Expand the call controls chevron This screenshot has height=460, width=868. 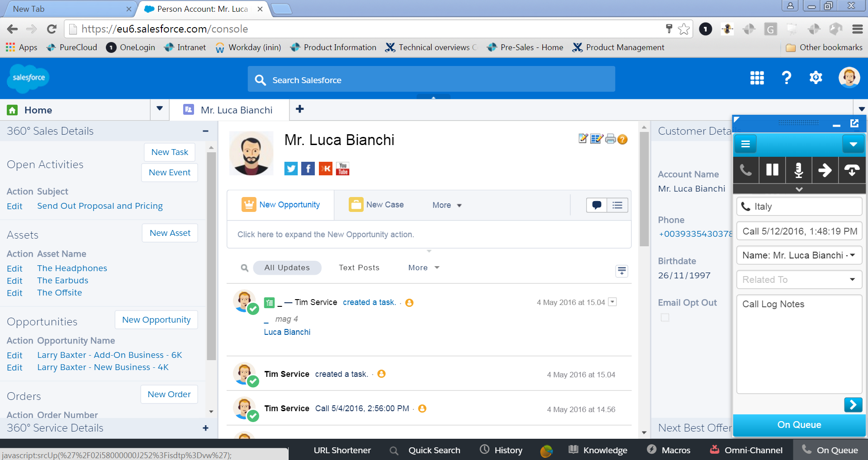tap(799, 189)
